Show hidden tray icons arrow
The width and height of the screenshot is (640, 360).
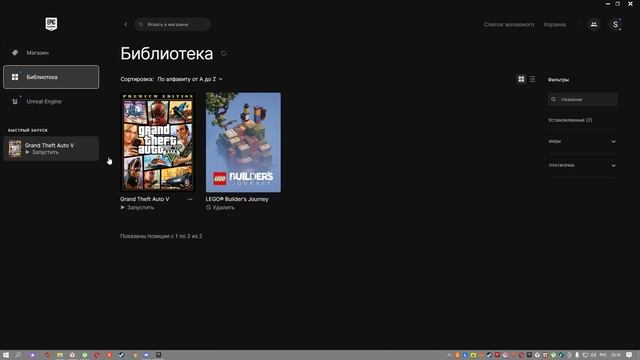point(449,355)
